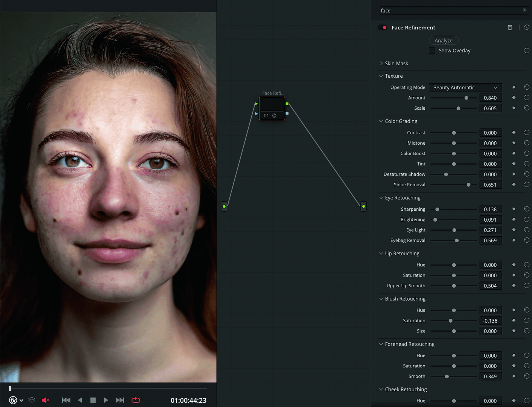Viewport: 532px width, 407px height.
Task: Reset the Shine Removal parameter
Action: pyautogui.click(x=526, y=184)
